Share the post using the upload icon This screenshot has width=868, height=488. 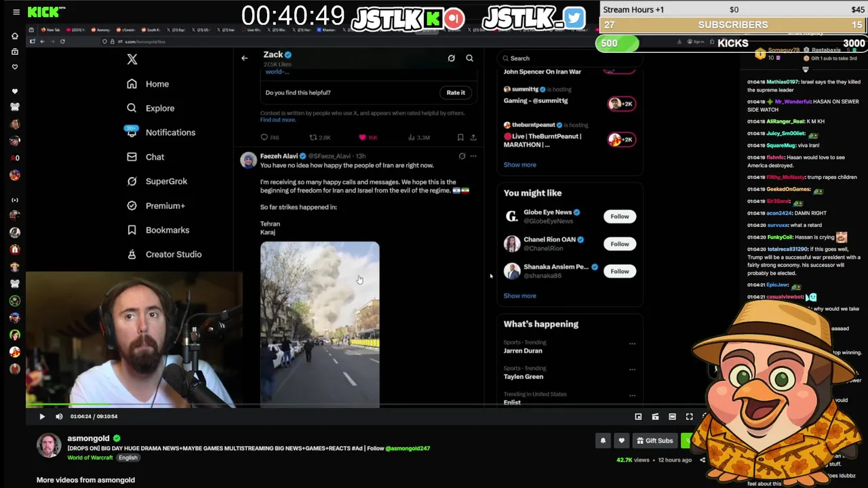[x=473, y=138]
